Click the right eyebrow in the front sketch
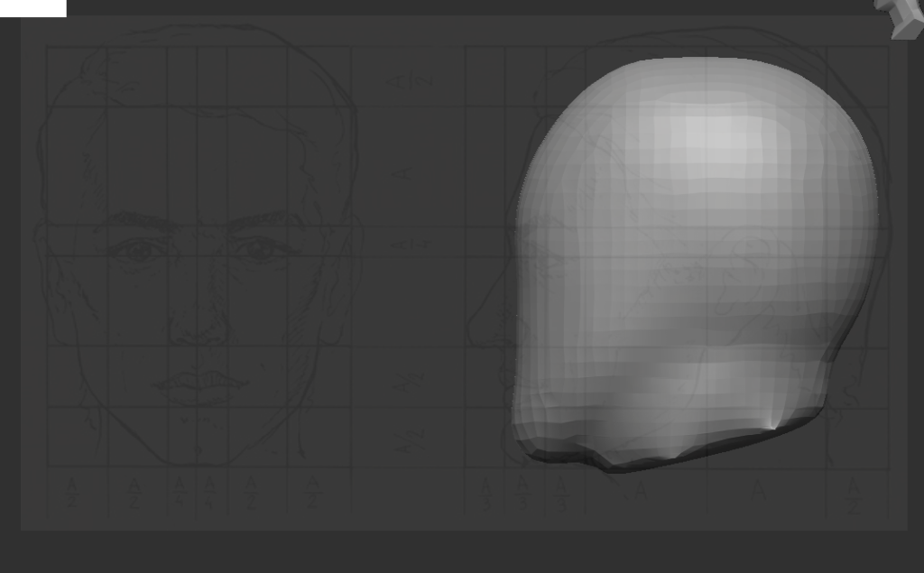 coord(266,219)
